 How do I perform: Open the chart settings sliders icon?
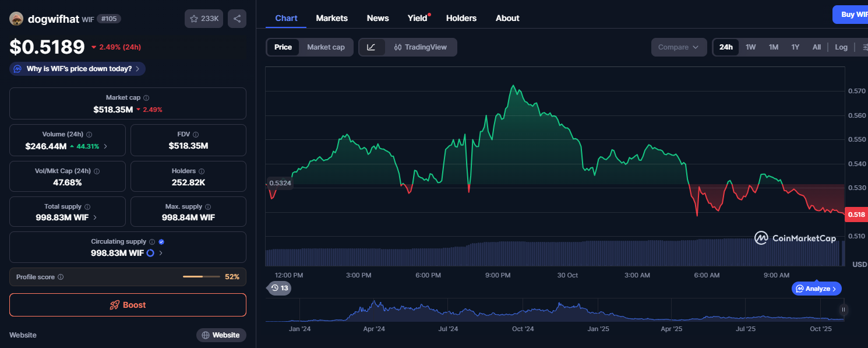point(864,47)
